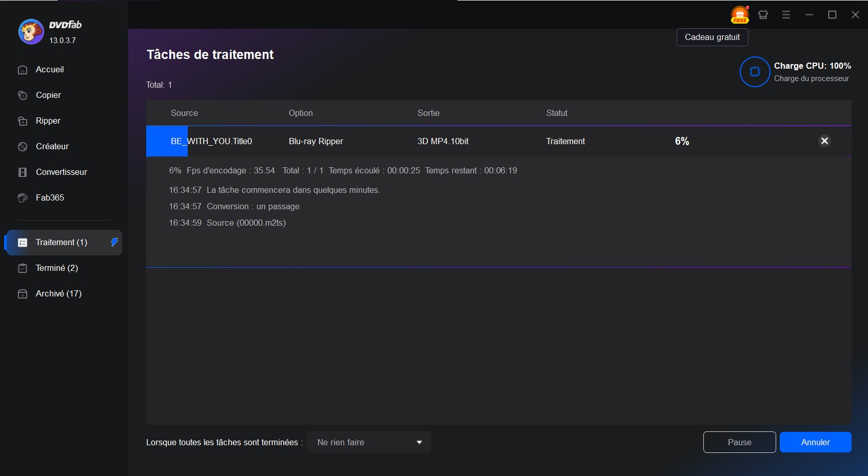Open the skin theme shirt icon

click(763, 15)
